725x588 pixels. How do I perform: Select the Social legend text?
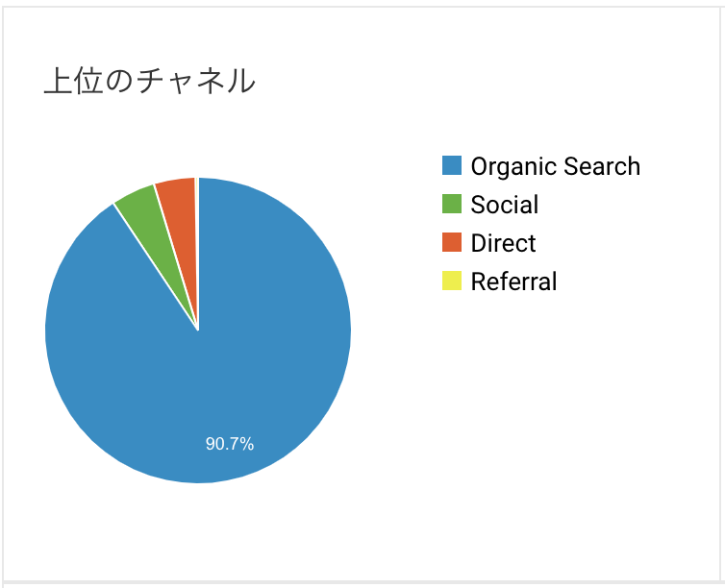point(505,205)
